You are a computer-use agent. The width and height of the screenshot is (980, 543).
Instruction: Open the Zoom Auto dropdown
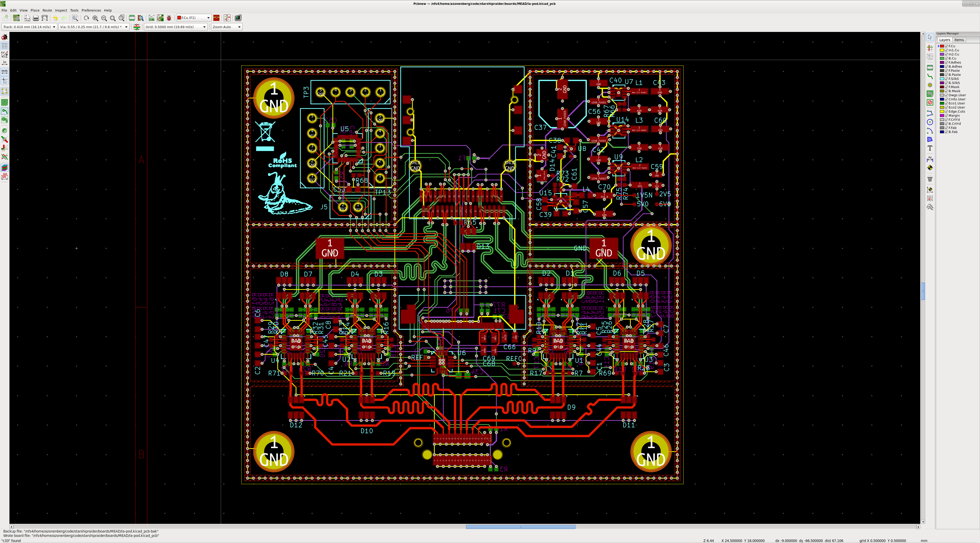click(x=227, y=27)
